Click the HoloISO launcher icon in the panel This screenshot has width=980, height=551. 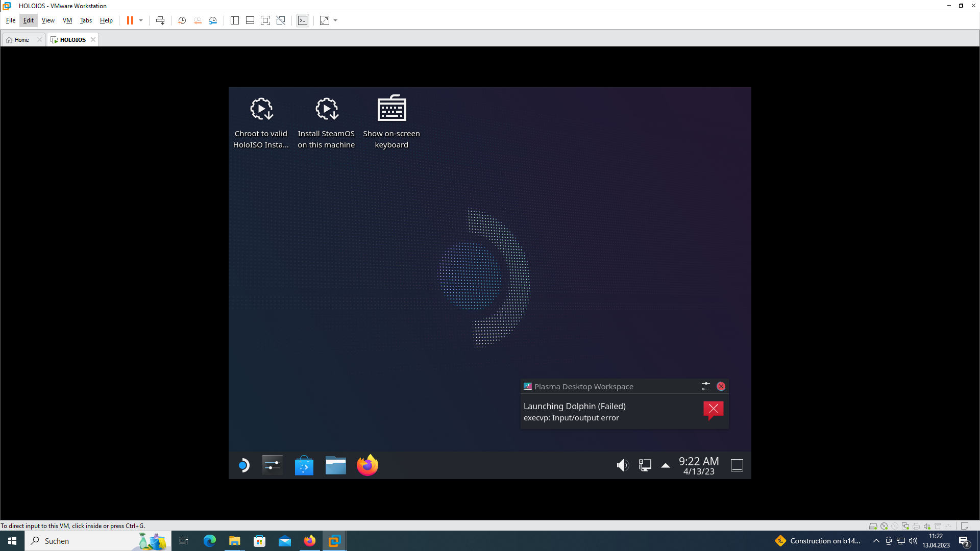pyautogui.click(x=243, y=465)
